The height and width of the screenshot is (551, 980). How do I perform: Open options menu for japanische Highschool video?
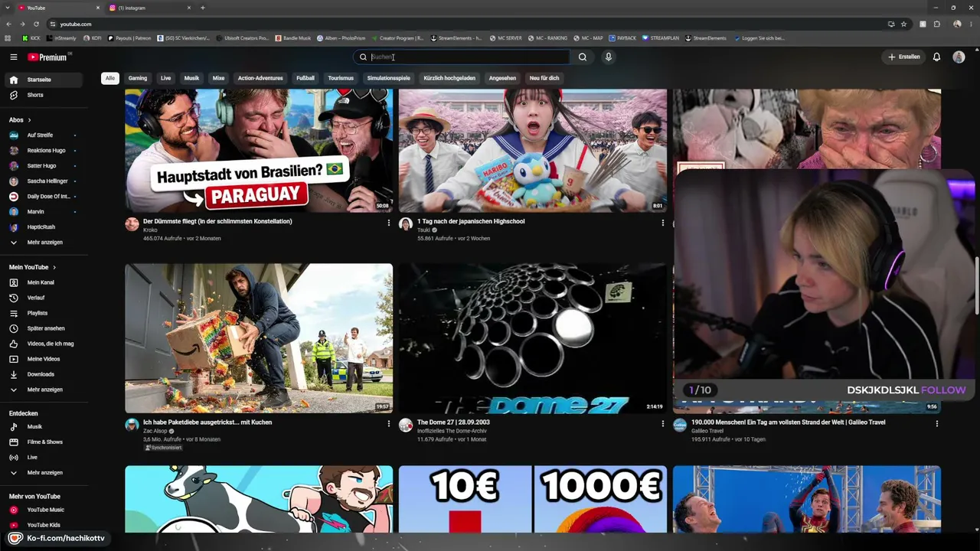tap(663, 223)
